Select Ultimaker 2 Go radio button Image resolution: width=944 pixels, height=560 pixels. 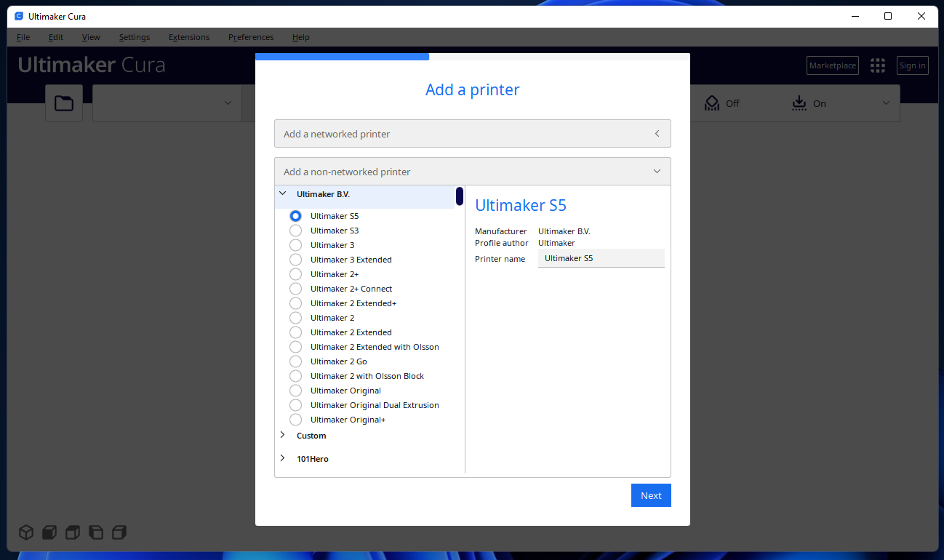click(295, 361)
